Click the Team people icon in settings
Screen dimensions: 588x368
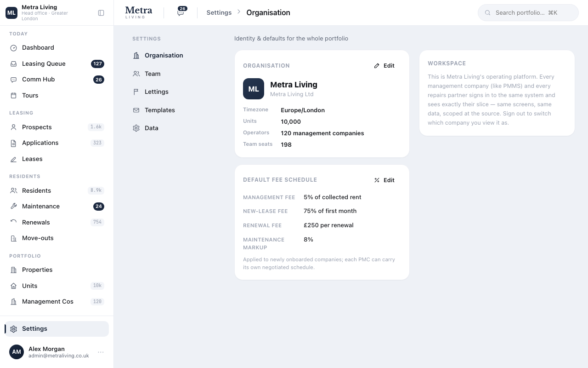tap(136, 74)
